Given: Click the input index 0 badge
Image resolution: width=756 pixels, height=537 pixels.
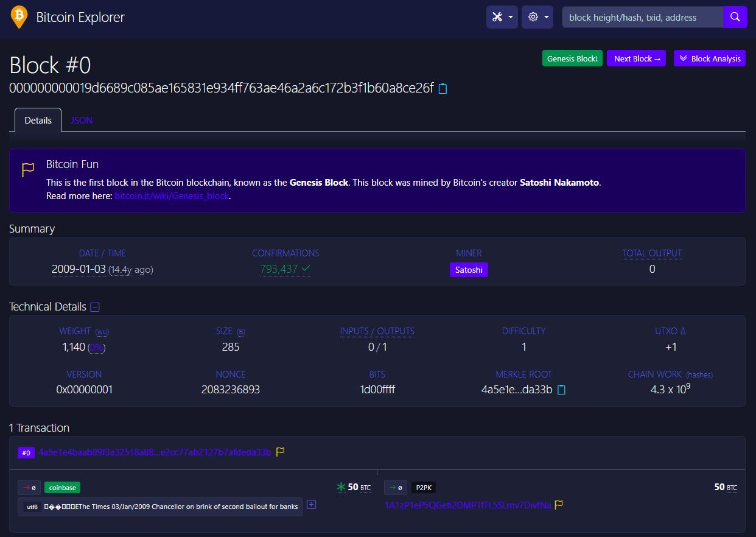Looking at the screenshot, I should tap(29, 488).
